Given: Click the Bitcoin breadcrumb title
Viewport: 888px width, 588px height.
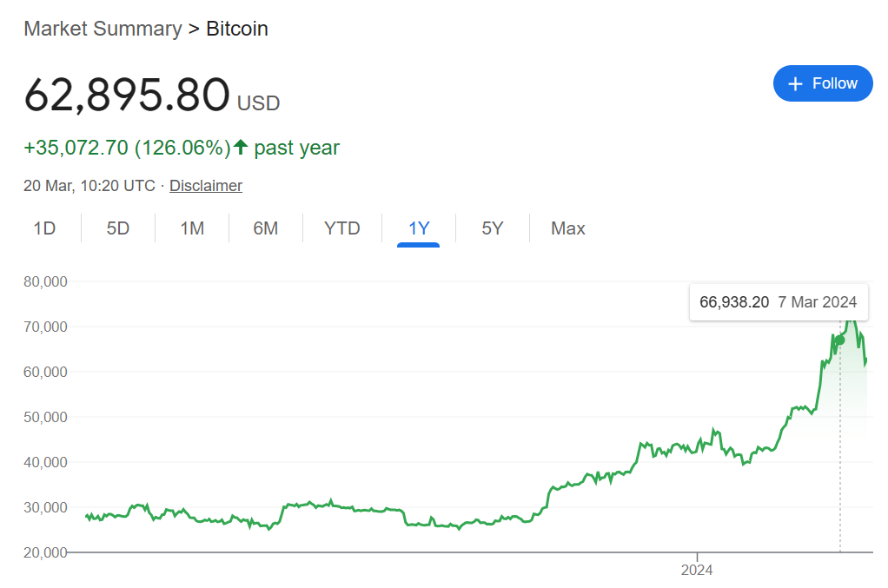Looking at the screenshot, I should 236,29.
